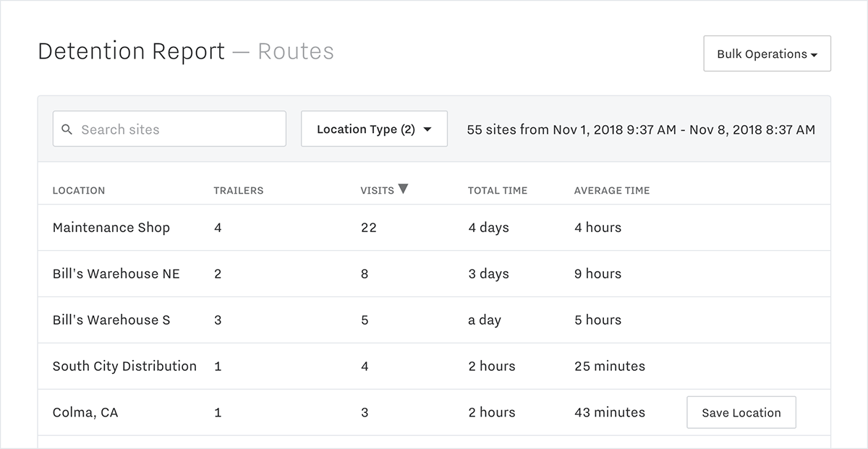This screenshot has width=868, height=449.
Task: Select the Detention Report heading
Action: click(131, 51)
